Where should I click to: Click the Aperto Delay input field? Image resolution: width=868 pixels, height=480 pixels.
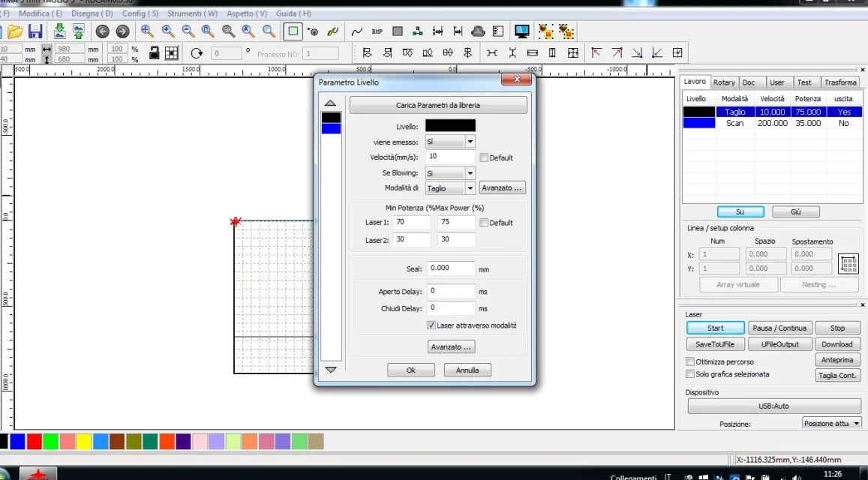click(x=450, y=291)
